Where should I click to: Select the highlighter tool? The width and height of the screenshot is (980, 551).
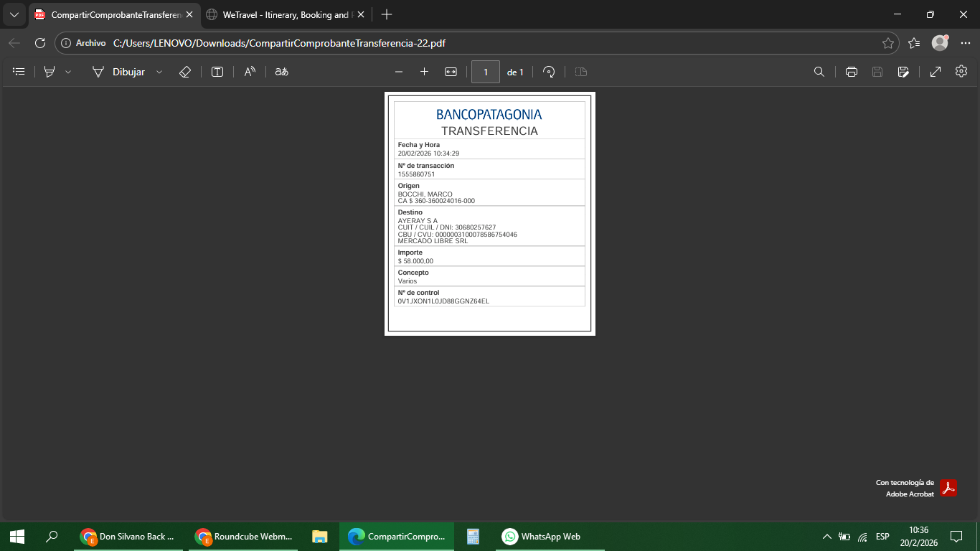50,72
